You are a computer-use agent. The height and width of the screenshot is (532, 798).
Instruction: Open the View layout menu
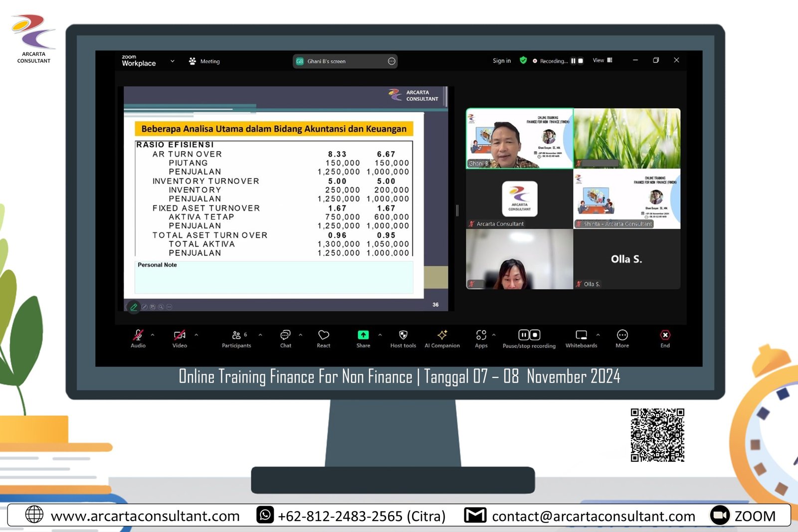click(x=602, y=60)
